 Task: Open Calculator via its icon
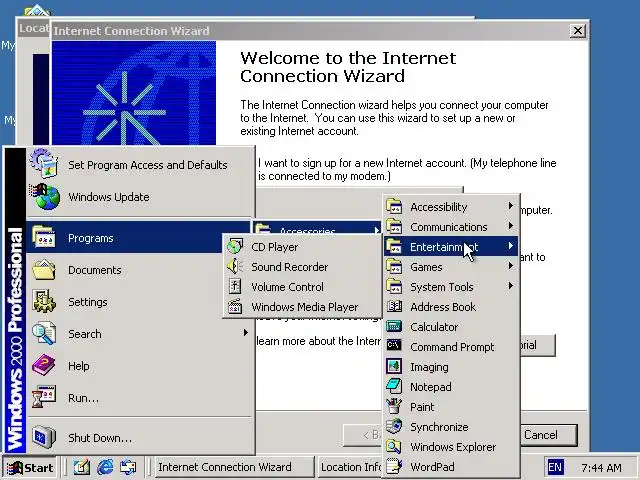pos(394,326)
